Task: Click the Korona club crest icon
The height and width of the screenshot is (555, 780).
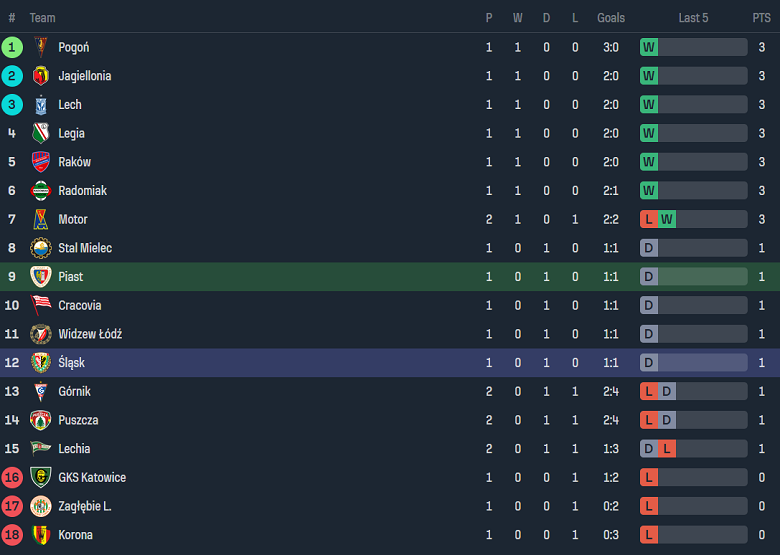Action: coord(41,535)
